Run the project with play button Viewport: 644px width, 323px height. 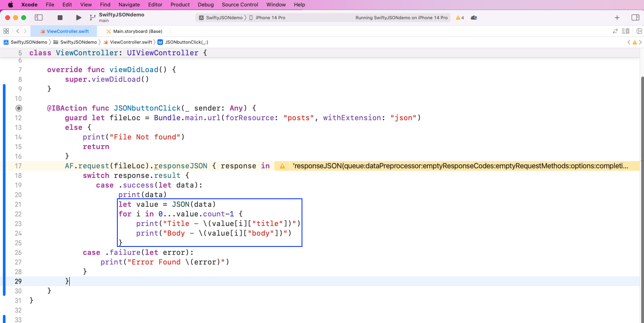[x=78, y=18]
